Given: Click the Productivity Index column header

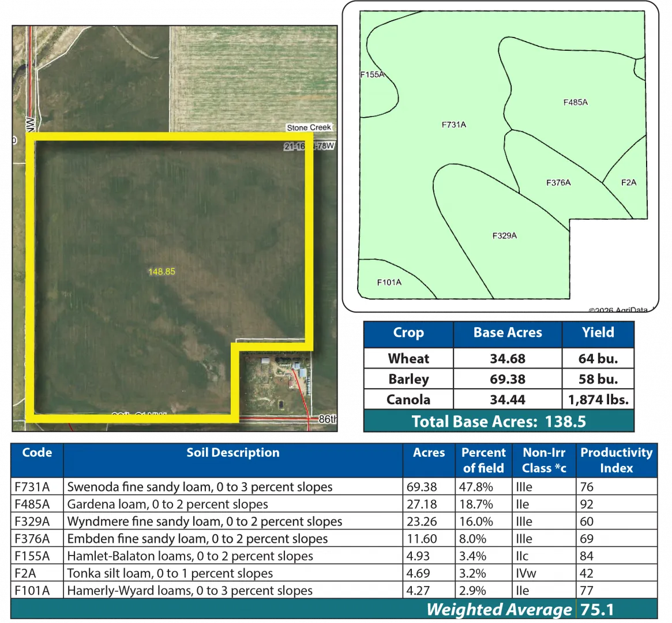Looking at the screenshot, I should click(x=616, y=460).
